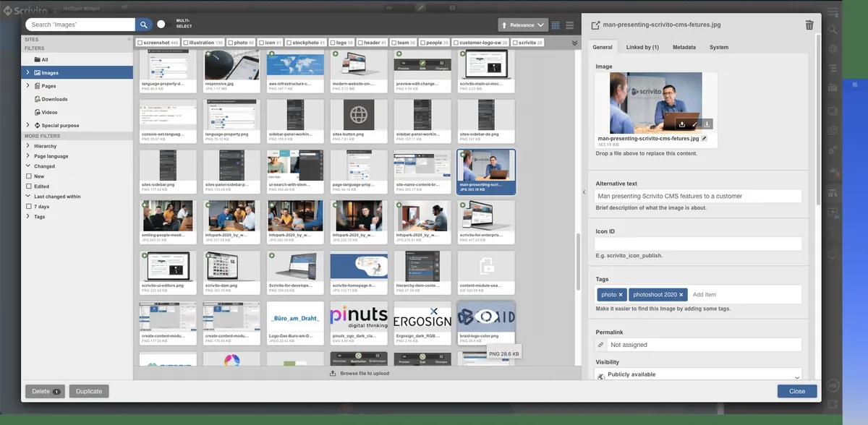This screenshot has height=425, width=868.
Task: Check the 'New' filter checkbox
Action: click(x=29, y=176)
